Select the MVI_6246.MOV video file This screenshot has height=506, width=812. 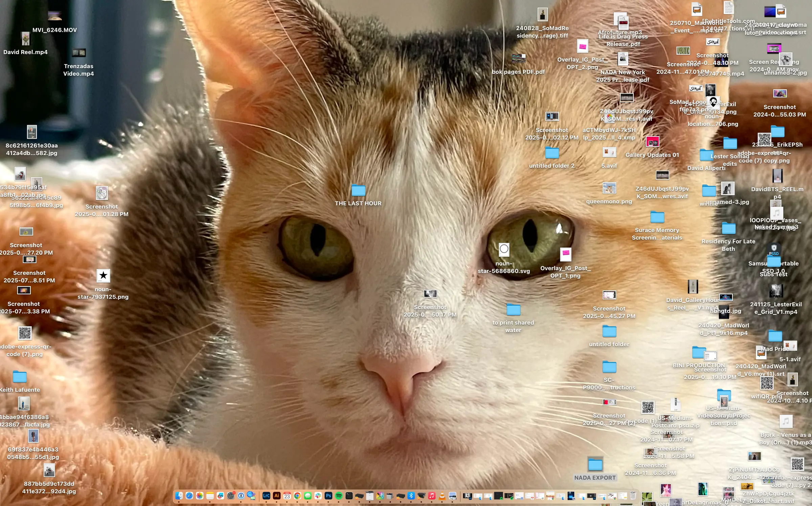pos(54,16)
